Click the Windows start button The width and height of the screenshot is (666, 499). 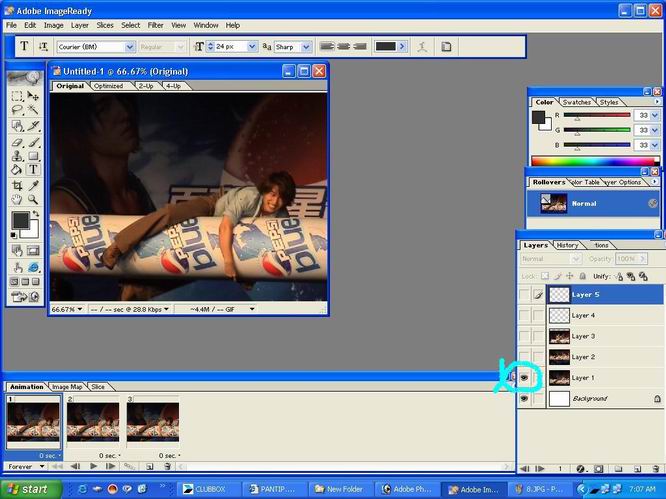(31, 489)
